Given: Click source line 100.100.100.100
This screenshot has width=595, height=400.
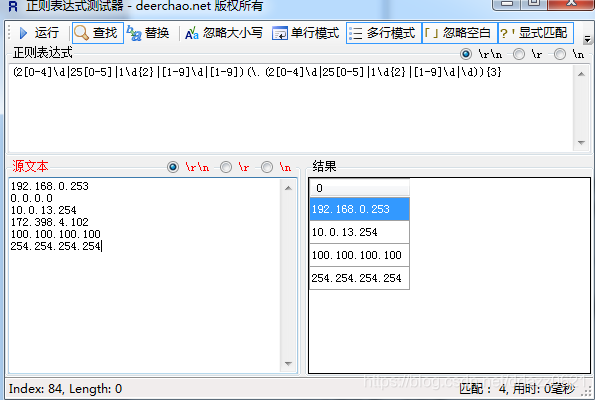Looking at the screenshot, I should click(55, 234).
